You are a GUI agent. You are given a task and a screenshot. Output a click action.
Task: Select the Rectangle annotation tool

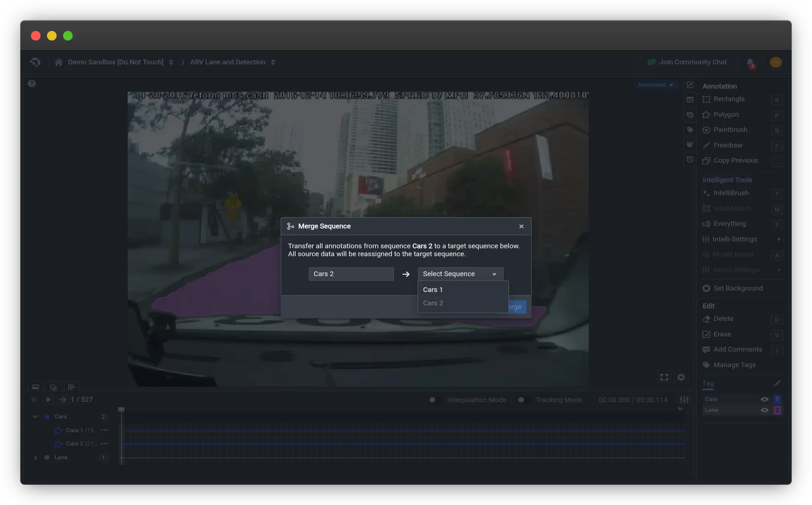[x=728, y=99]
